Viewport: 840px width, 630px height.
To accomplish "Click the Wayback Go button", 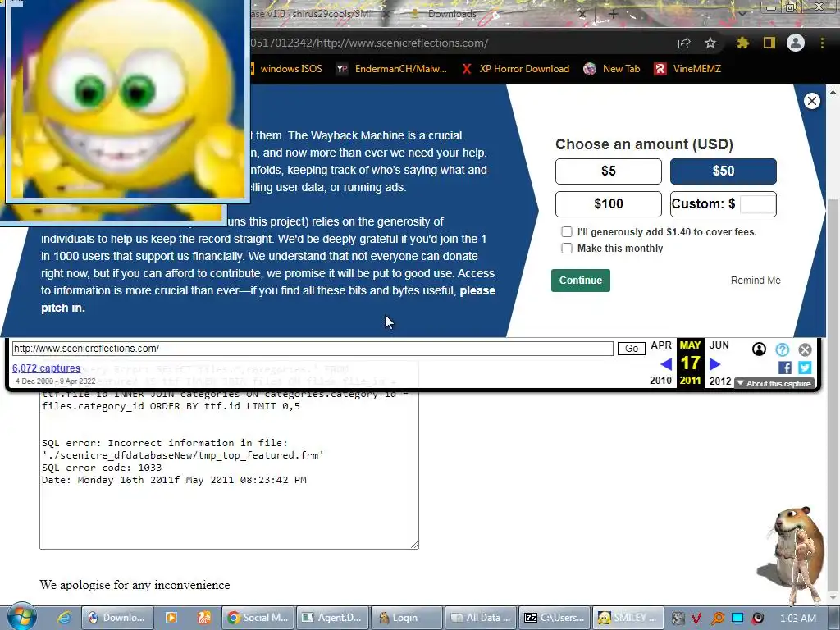I will pos(632,348).
